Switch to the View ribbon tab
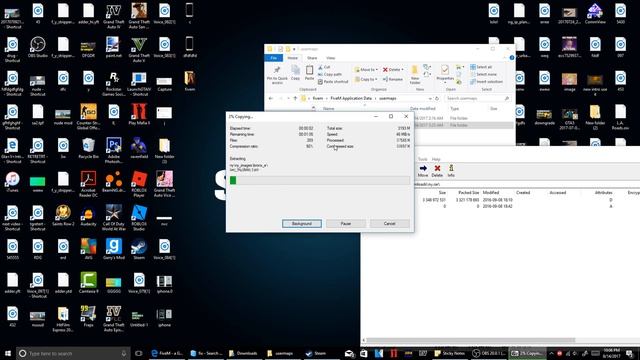This screenshot has height=360, width=640. pyautogui.click(x=331, y=58)
